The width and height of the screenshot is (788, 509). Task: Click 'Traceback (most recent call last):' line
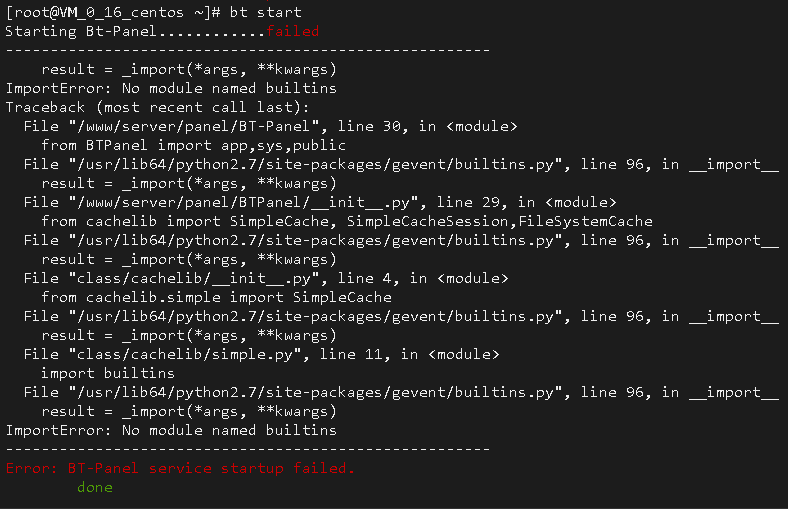[x=157, y=107]
